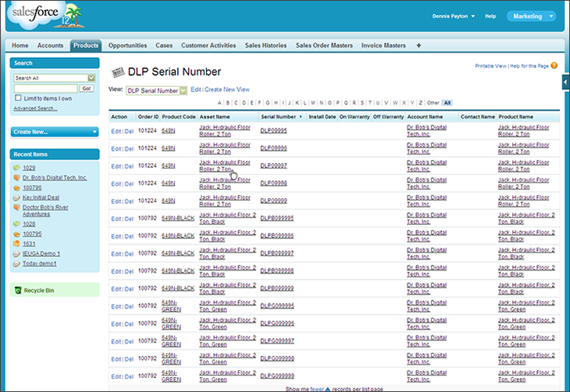Screen dimensions: 570x392
Task: Click Edit for the DLP99996 row
Action: (x=116, y=149)
